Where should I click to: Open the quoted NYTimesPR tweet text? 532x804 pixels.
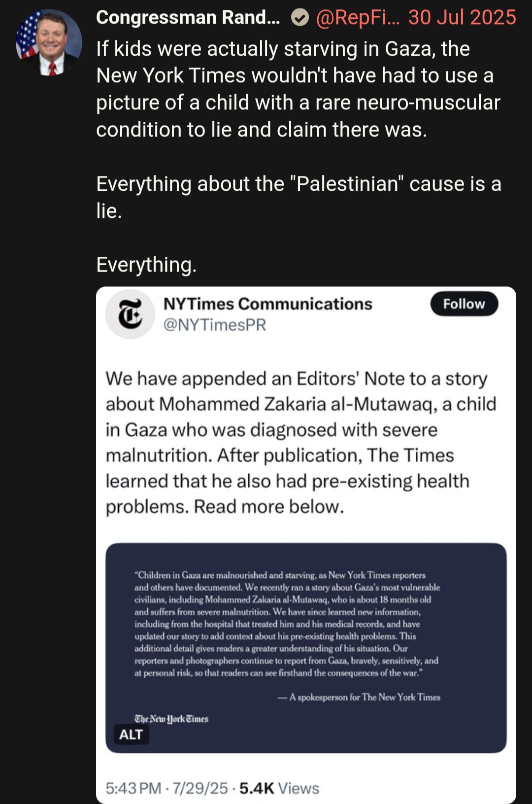click(301, 443)
